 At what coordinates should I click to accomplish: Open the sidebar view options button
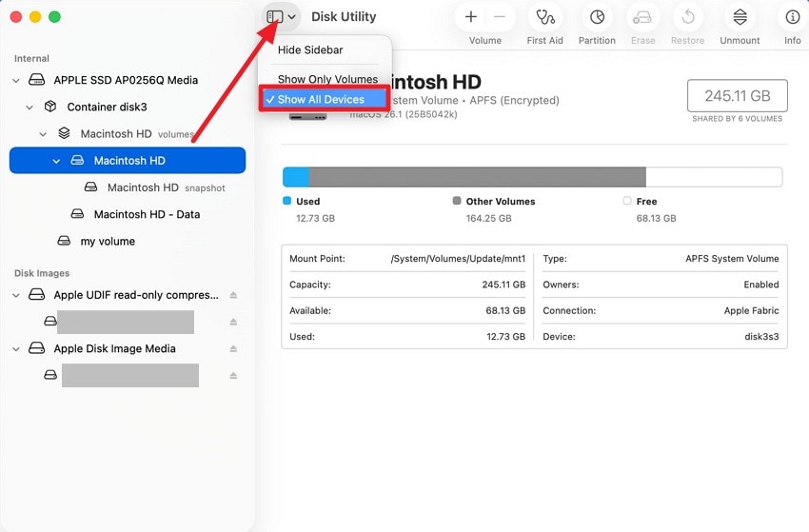coord(281,16)
